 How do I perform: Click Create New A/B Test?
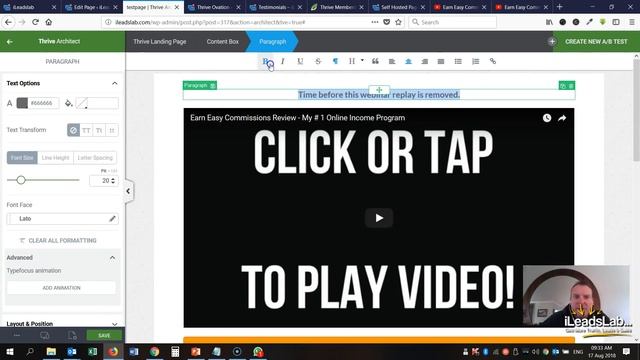(x=596, y=42)
